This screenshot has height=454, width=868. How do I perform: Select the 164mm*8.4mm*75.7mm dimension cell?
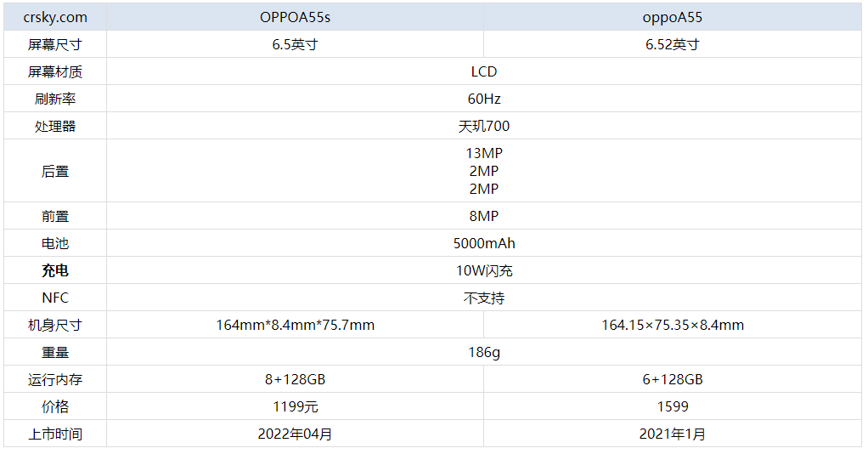(x=295, y=325)
